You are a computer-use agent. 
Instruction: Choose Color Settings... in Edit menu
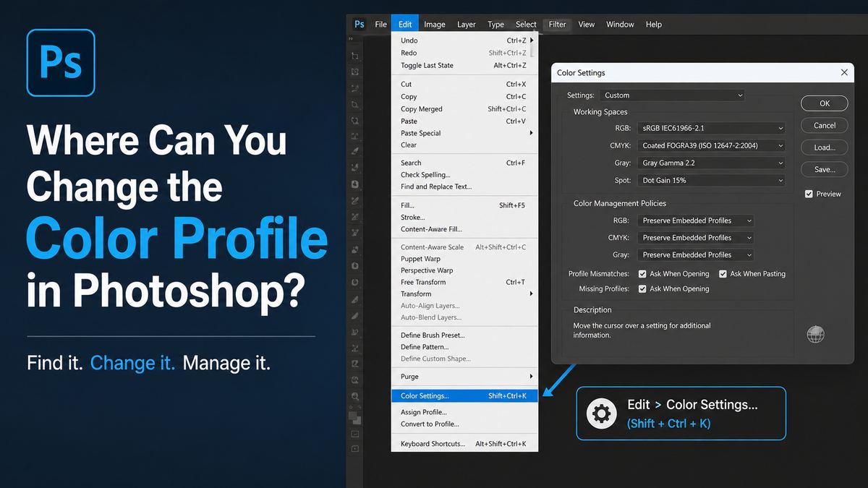point(464,395)
